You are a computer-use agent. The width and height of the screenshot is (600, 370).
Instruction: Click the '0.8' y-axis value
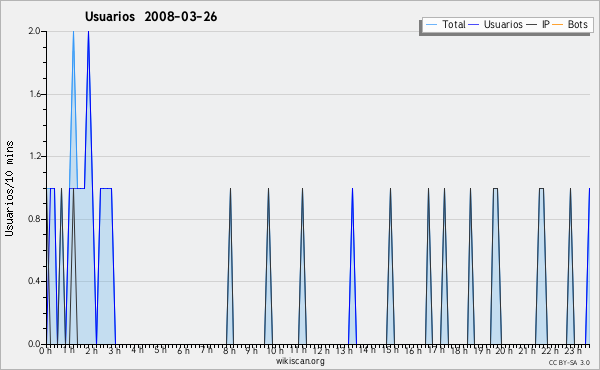[34, 219]
